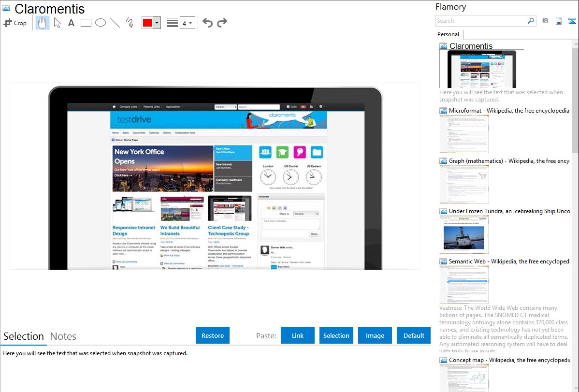
Task: Click the icon beside Microformat snapshot title
Action: pyautogui.click(x=444, y=111)
